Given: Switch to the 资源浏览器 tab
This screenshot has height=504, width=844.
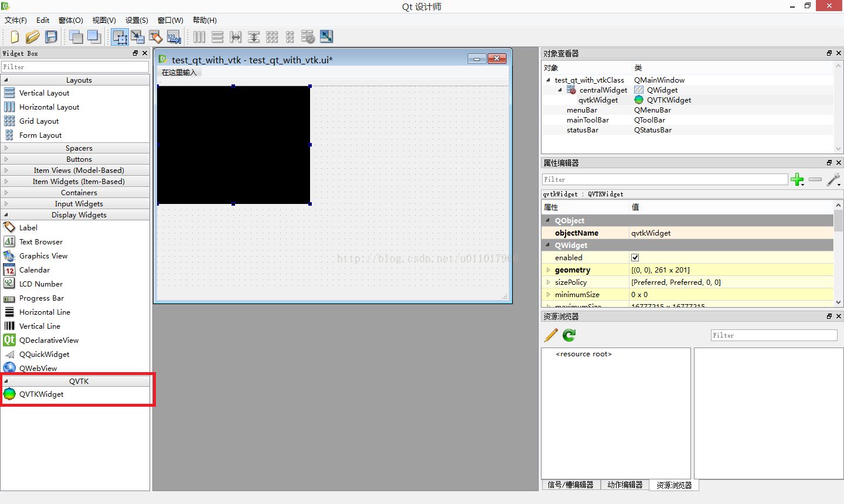Looking at the screenshot, I should click(674, 485).
